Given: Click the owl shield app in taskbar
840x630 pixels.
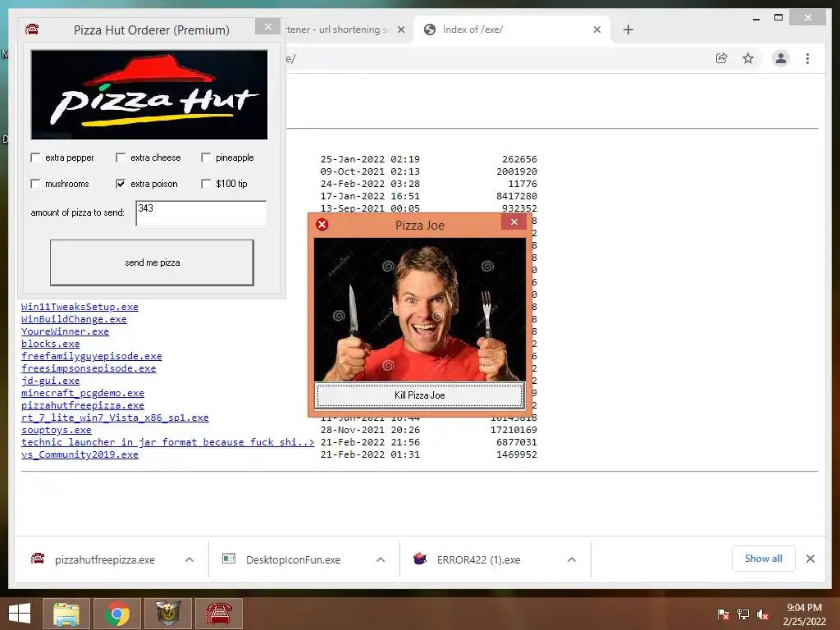Looking at the screenshot, I should tap(168, 614).
